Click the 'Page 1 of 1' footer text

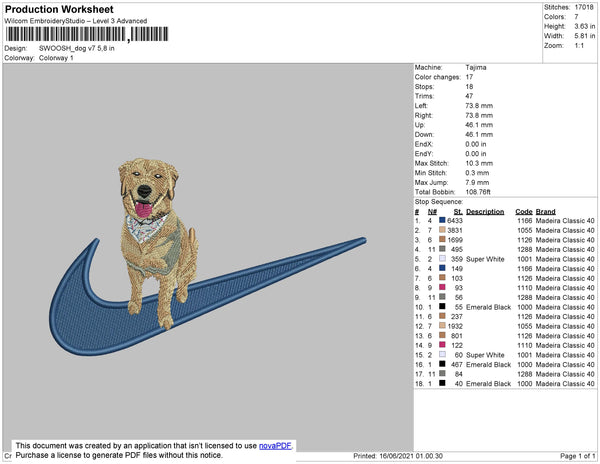click(x=577, y=456)
